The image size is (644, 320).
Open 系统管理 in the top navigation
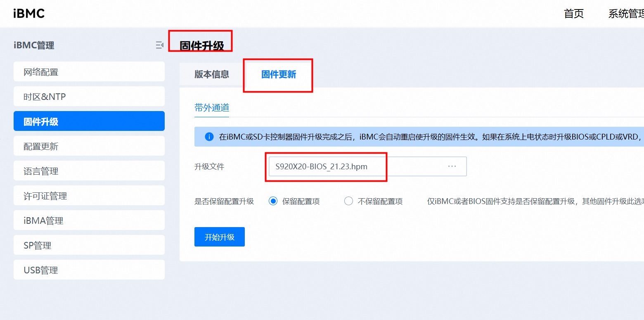(626, 14)
